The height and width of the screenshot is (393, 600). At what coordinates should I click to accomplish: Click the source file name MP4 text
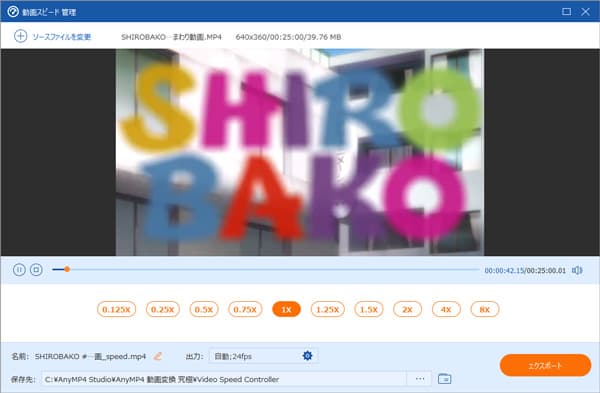click(171, 37)
